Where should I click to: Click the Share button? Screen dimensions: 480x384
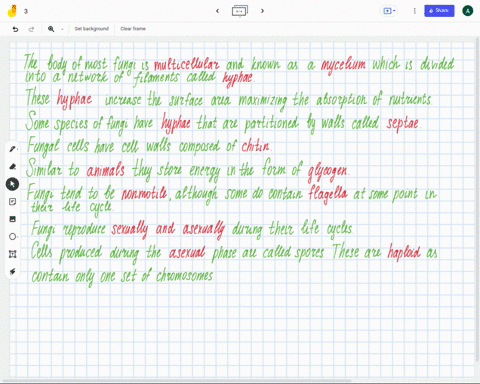(x=439, y=11)
